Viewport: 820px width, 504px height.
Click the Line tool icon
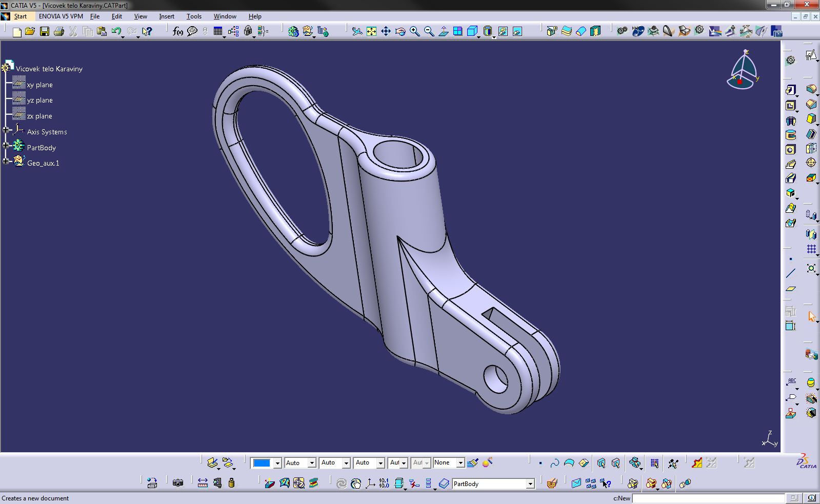point(791,273)
